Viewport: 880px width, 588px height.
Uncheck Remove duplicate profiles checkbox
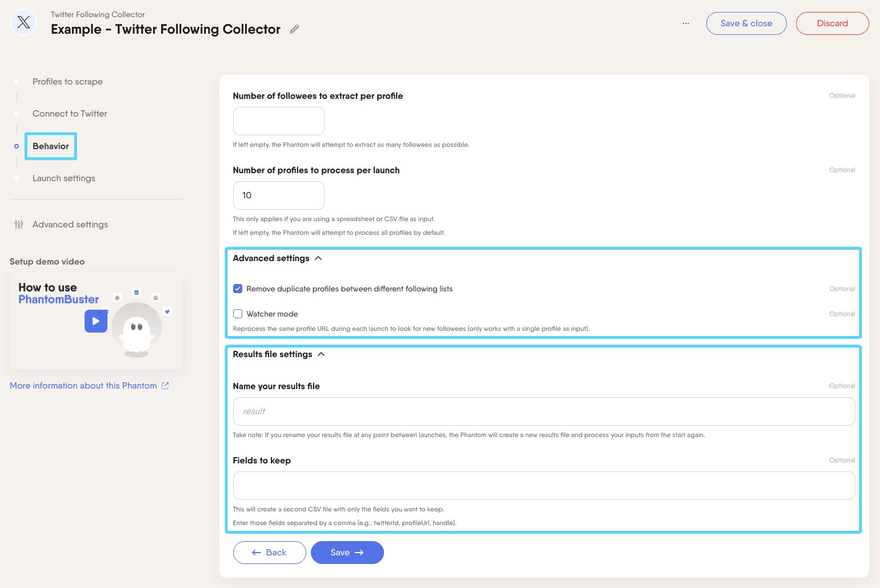click(x=238, y=289)
